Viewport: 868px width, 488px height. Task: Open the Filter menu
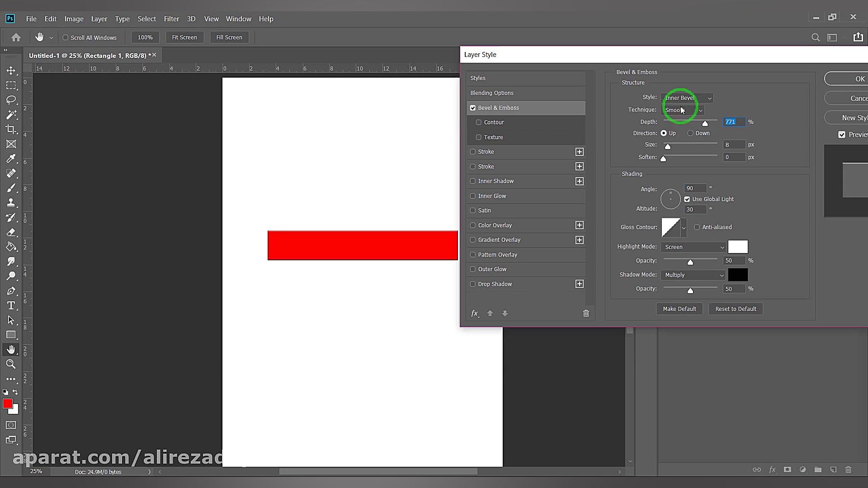point(171,19)
